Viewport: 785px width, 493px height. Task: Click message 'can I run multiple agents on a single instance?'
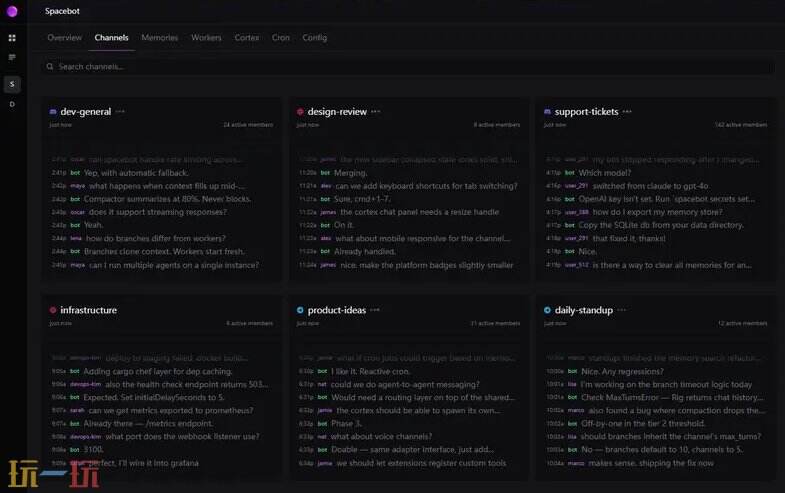174,265
